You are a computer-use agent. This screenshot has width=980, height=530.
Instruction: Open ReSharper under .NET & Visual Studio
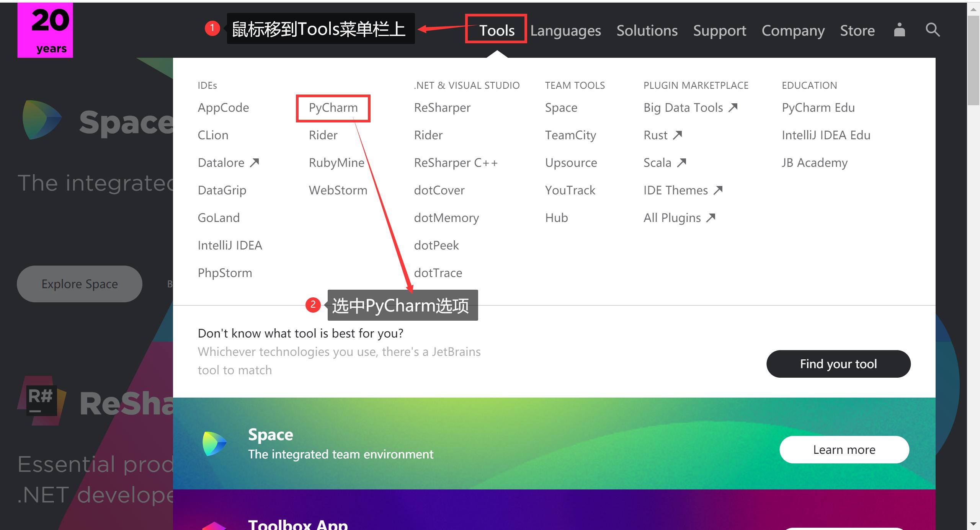coord(442,108)
